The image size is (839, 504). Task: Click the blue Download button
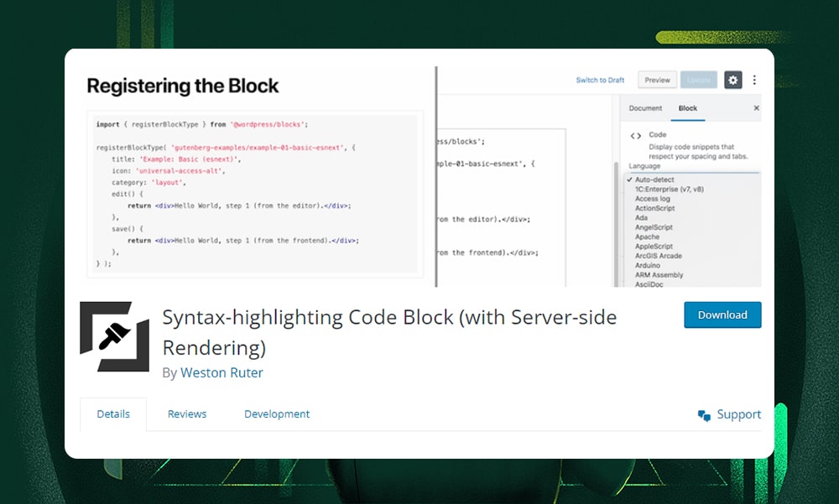pos(722,314)
